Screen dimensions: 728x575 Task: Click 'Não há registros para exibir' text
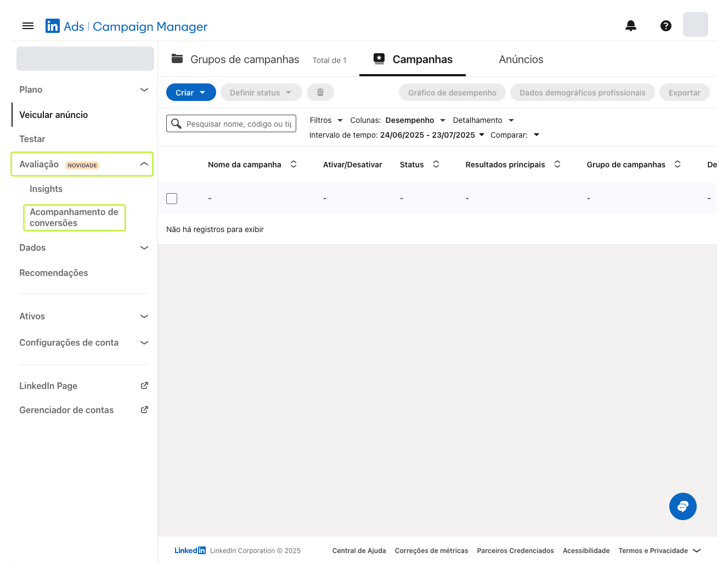pos(215,229)
